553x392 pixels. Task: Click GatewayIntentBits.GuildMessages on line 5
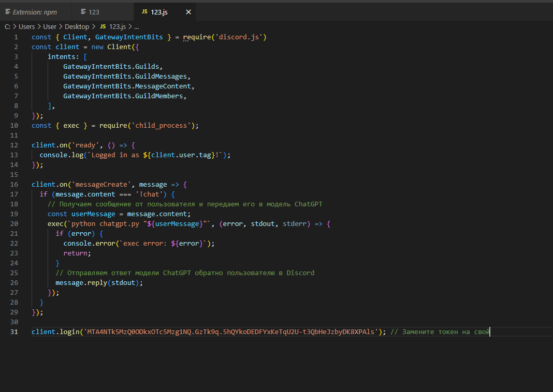[125, 77]
